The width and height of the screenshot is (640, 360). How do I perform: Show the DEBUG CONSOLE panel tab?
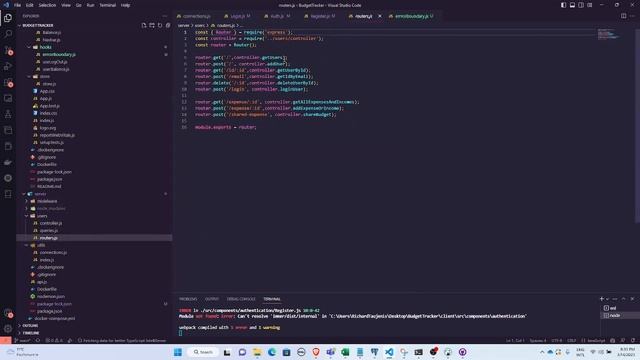[x=241, y=299]
